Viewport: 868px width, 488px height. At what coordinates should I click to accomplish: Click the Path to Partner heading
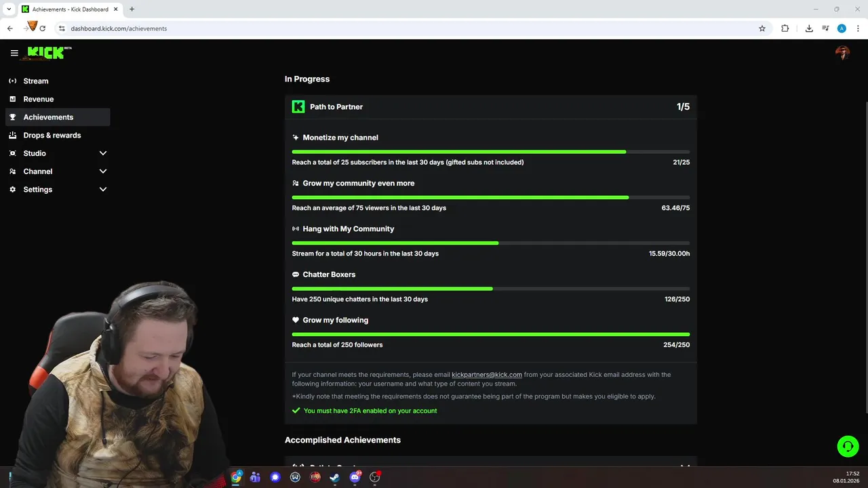coord(336,106)
